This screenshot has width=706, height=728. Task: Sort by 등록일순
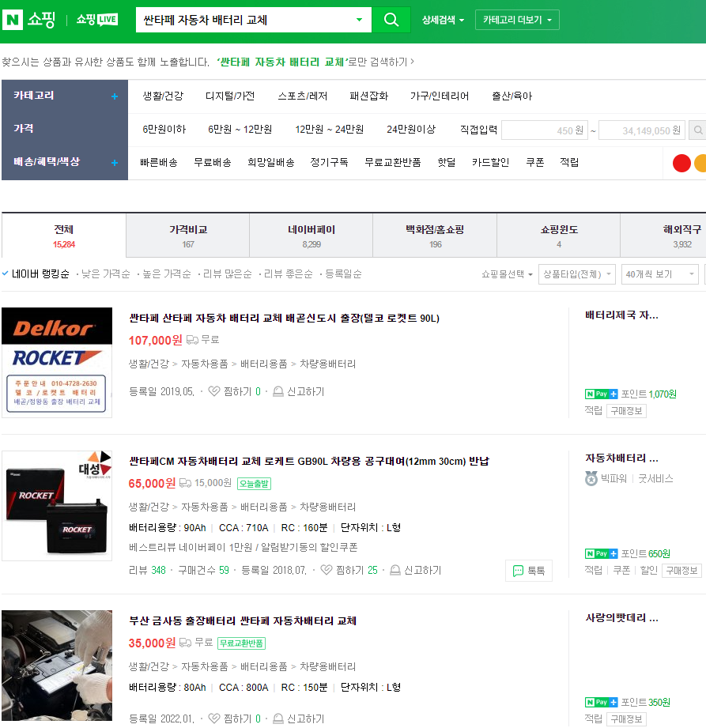pyautogui.click(x=343, y=274)
